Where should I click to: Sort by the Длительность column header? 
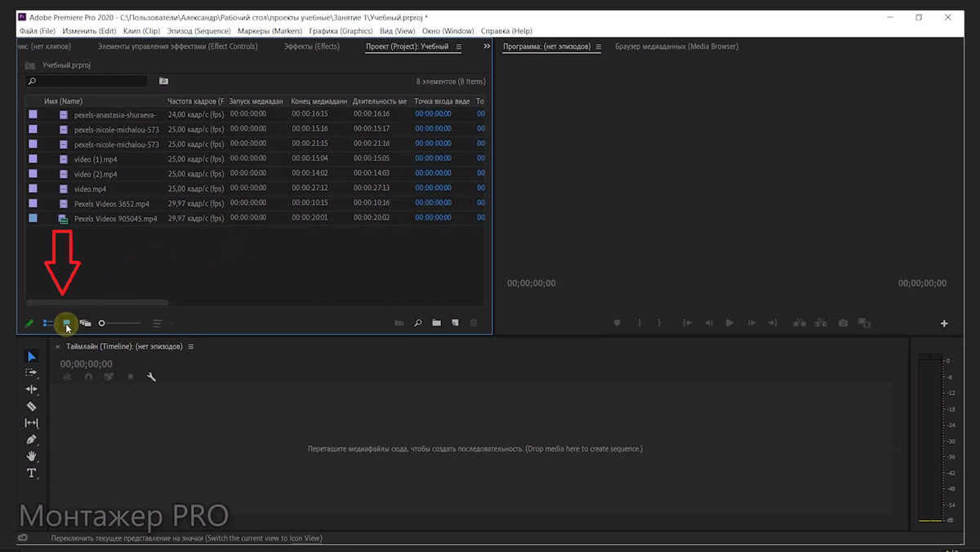pos(381,101)
